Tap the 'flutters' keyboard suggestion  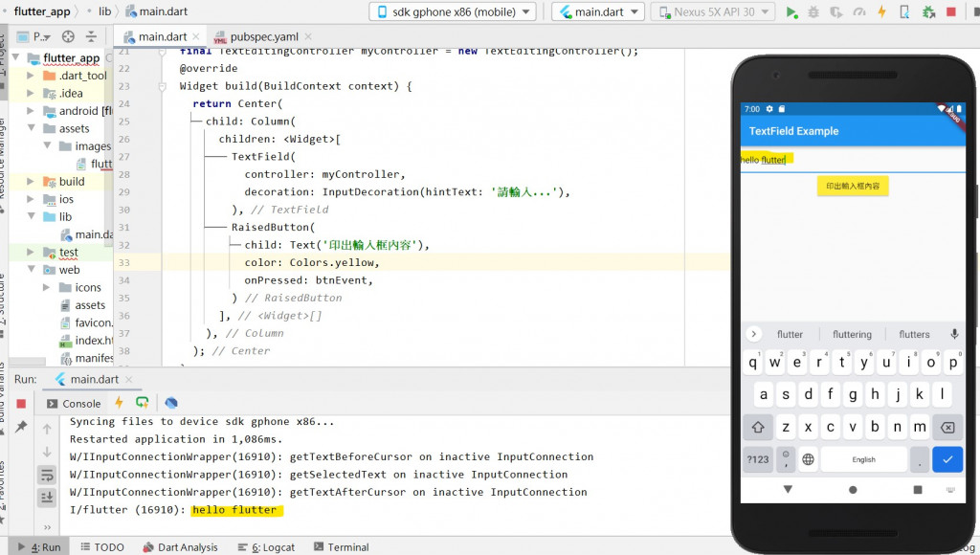[x=914, y=334]
